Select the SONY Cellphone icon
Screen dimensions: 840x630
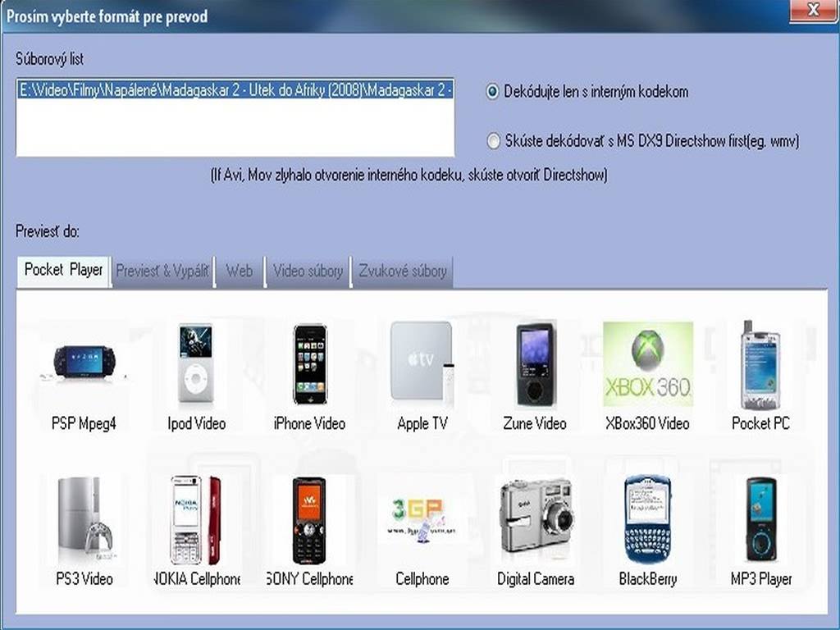click(309, 518)
